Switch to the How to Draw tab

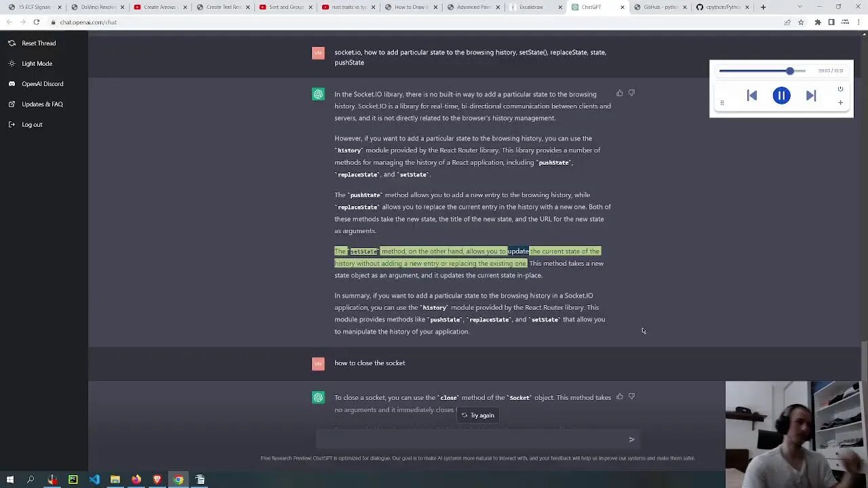(x=410, y=7)
